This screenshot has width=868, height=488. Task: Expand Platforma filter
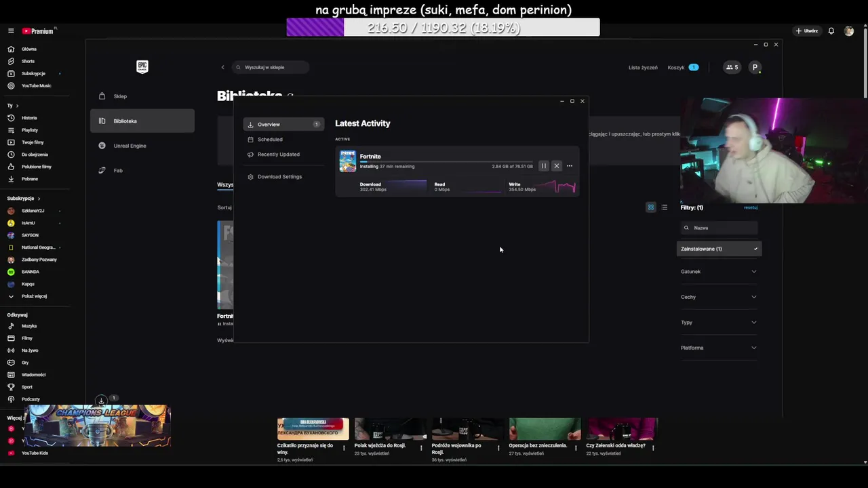719,348
